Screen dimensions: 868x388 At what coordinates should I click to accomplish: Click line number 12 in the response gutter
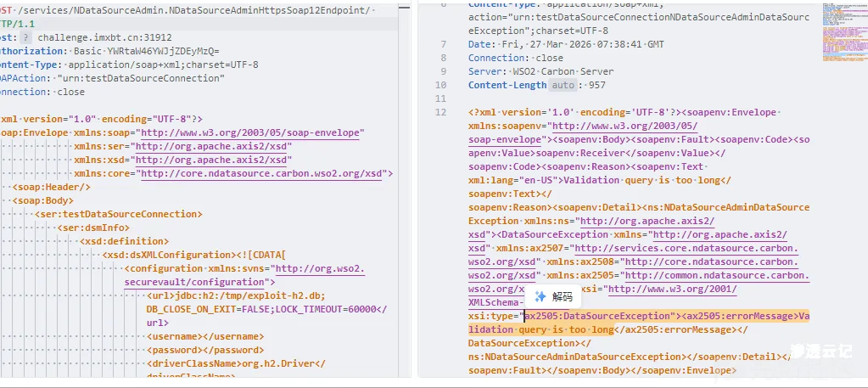440,112
